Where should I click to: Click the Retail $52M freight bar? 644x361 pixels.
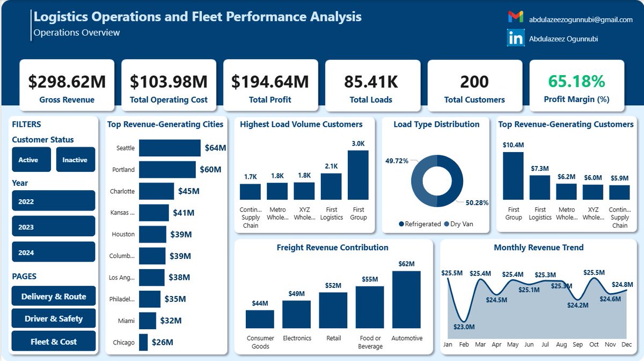(333, 310)
